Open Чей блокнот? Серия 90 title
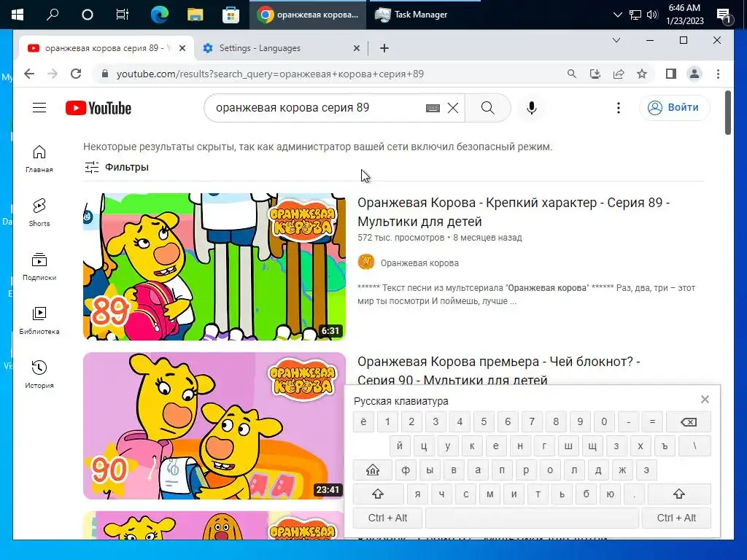 click(x=498, y=370)
